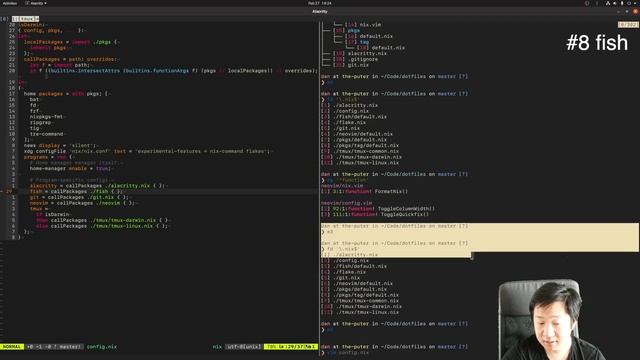Click the then callPackages tmux-darwin.nix line
The height and width of the screenshot is (360, 640).
pyautogui.click(x=103, y=220)
